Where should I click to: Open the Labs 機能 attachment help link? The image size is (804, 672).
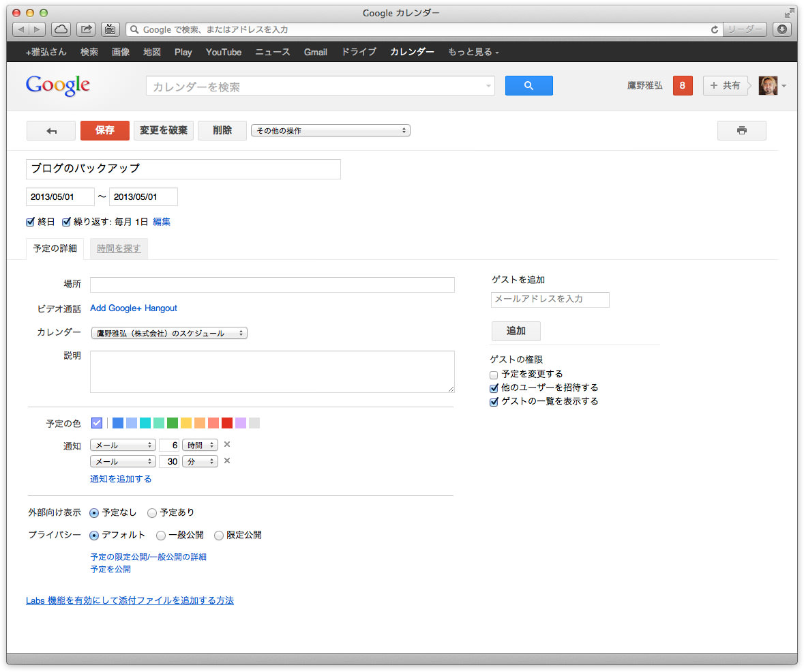tap(130, 600)
